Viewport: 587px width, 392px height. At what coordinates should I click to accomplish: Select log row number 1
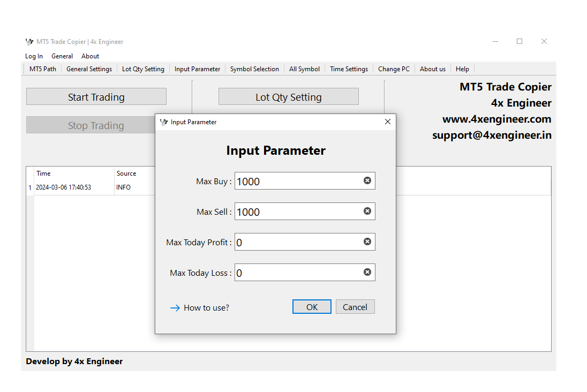click(x=30, y=187)
